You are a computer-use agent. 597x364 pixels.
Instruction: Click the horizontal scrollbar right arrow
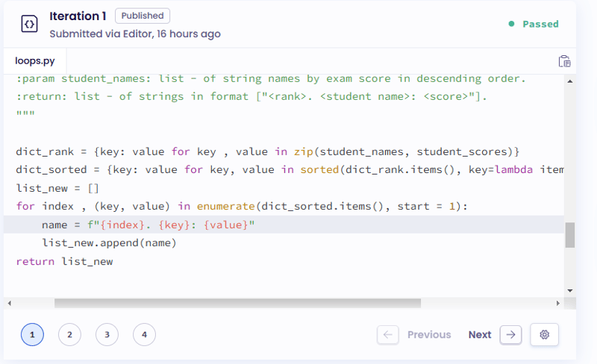point(558,304)
